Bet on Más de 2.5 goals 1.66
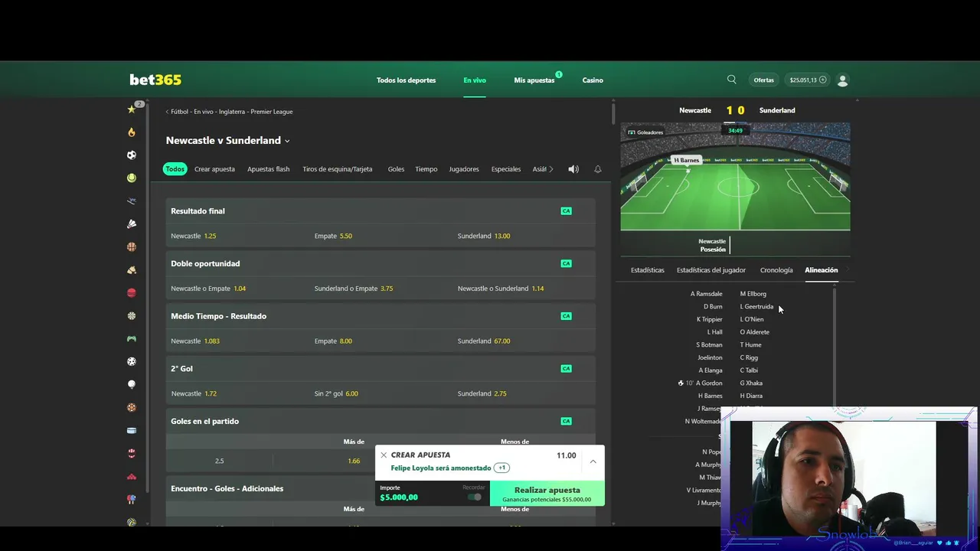Screen dimensions: 980x551 pyautogui.click(x=354, y=461)
